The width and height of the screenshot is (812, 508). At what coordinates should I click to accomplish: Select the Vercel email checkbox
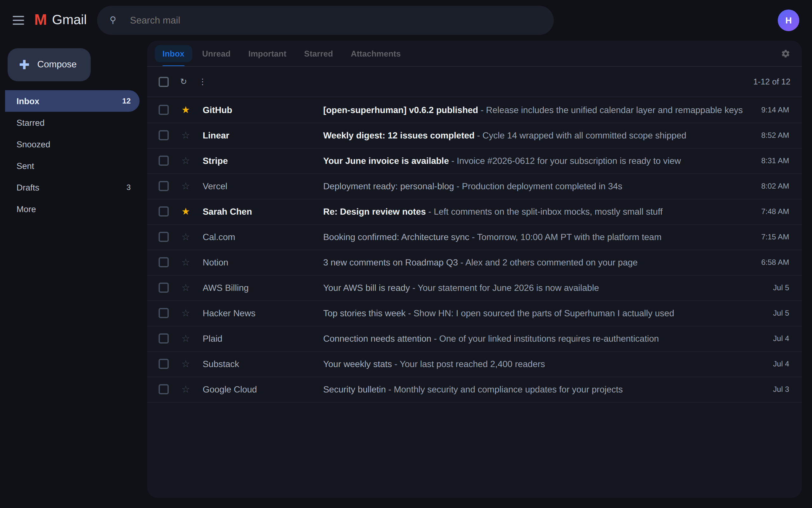163,186
